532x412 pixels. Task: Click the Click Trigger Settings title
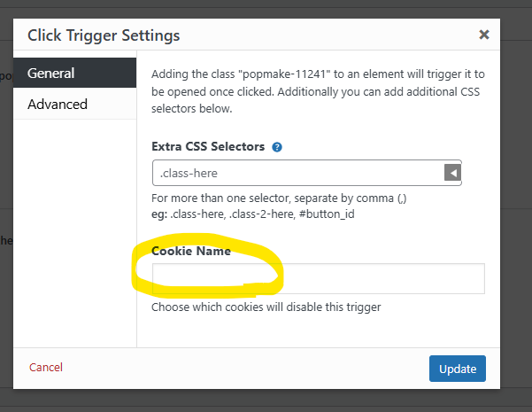tap(104, 35)
